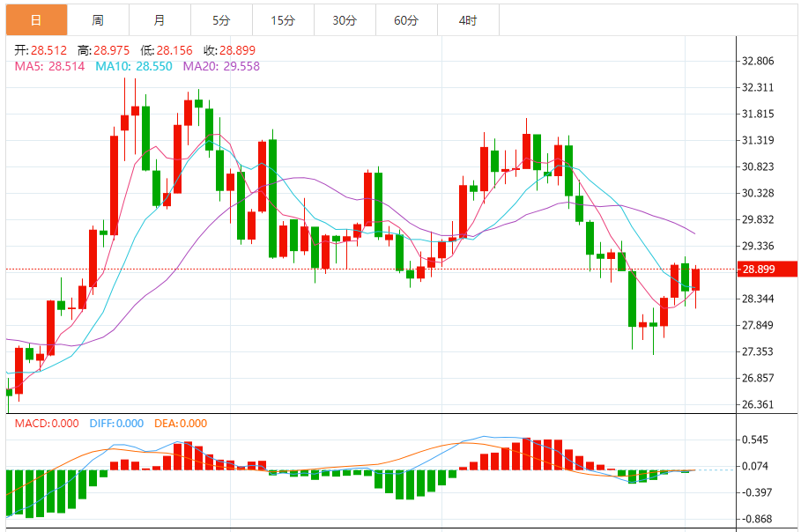Click the 29.832 price axis value
The width and height of the screenshot is (801, 532).
tap(758, 219)
